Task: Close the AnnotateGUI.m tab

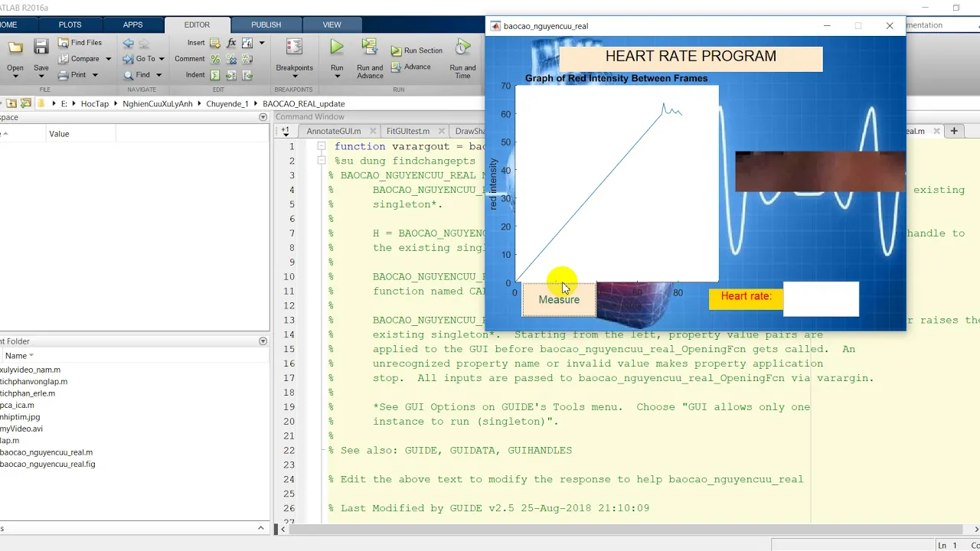Action: [x=373, y=131]
